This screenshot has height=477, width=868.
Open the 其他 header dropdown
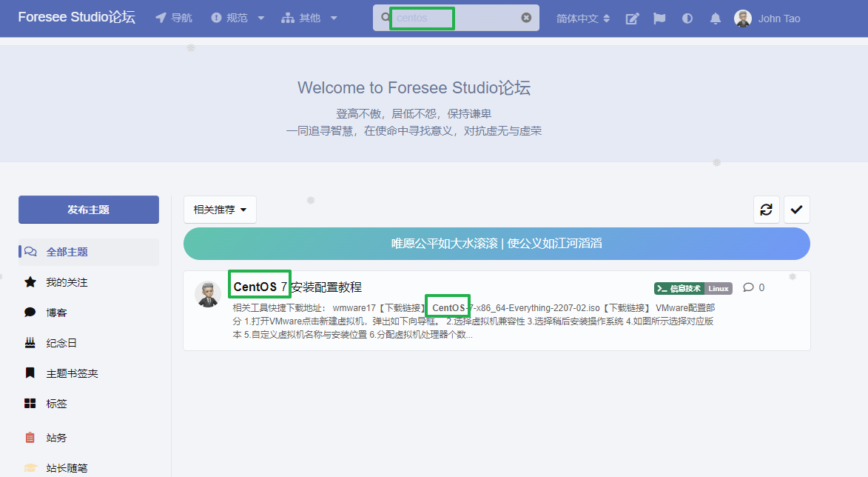point(309,19)
